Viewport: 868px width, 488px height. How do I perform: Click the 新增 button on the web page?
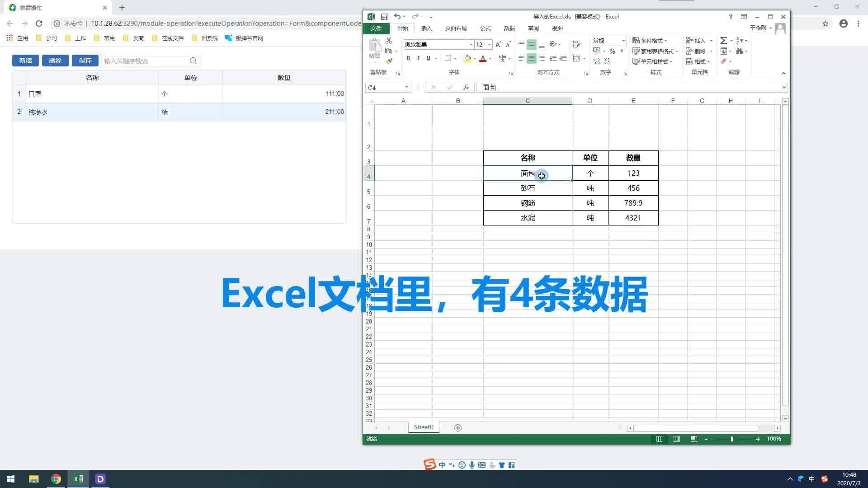tap(25, 61)
